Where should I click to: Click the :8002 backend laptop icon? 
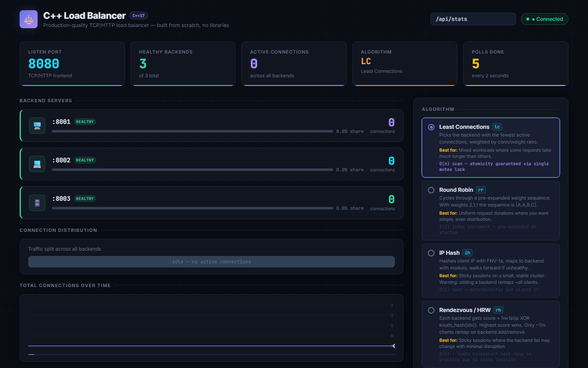pos(37,164)
